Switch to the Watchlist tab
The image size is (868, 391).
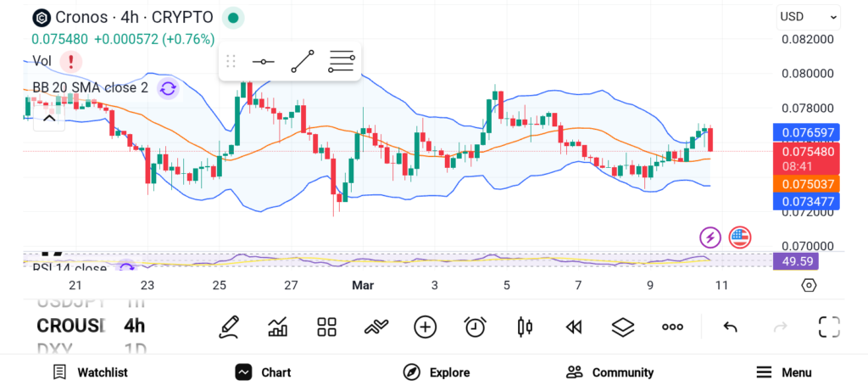(x=90, y=372)
